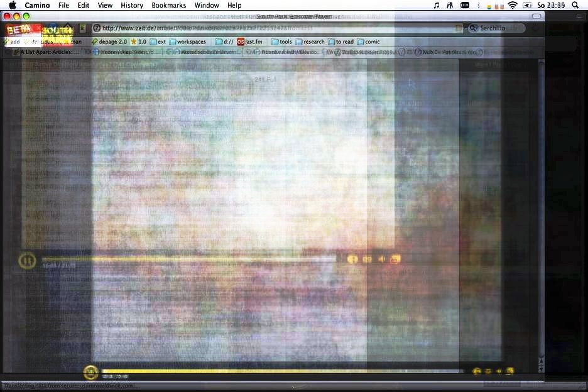588x392 pixels.
Task: Open the Bookmarks menu
Action: tap(169, 5)
